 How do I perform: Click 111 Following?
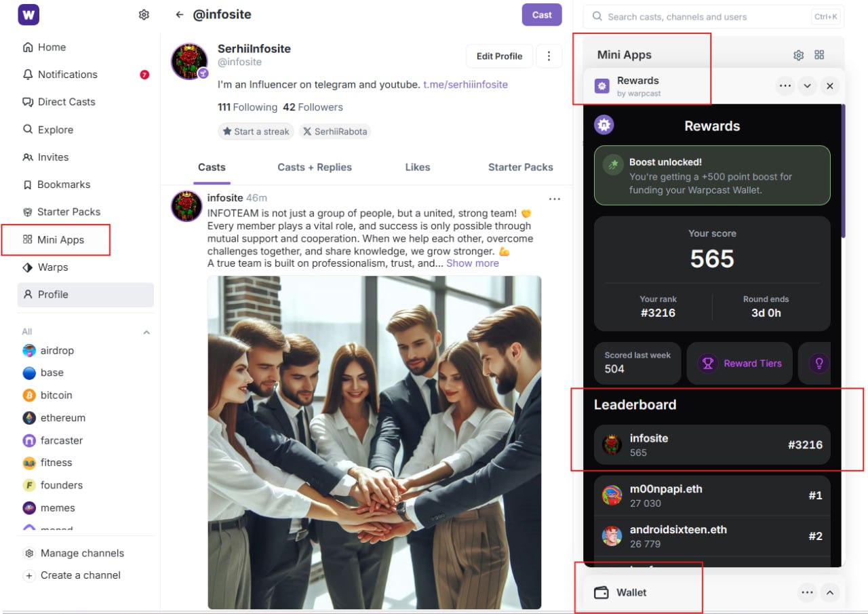tap(248, 107)
